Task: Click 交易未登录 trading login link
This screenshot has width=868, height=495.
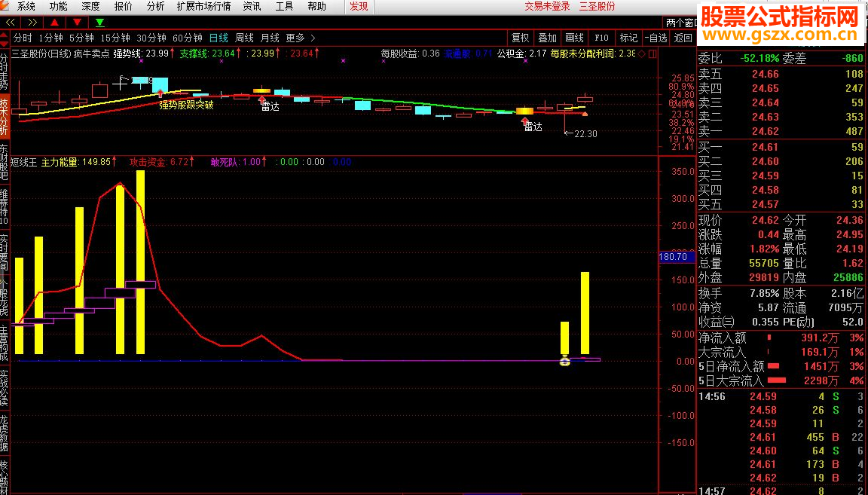Action: (x=548, y=7)
